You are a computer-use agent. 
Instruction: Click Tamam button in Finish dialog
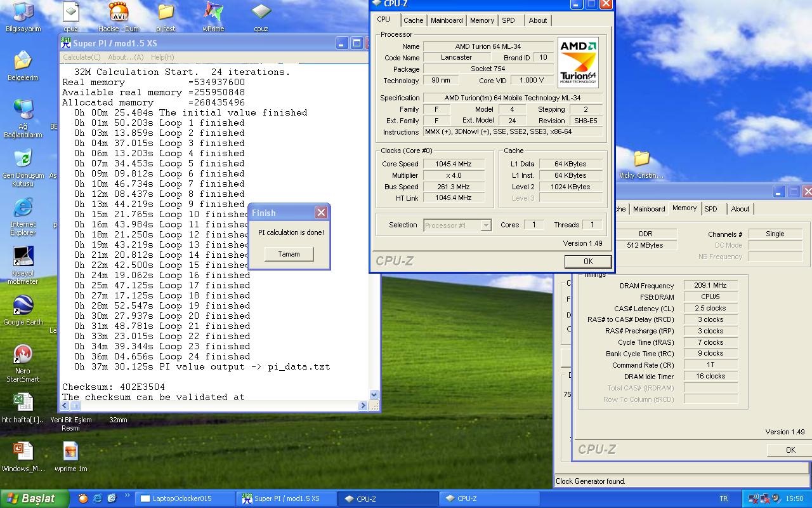289,254
